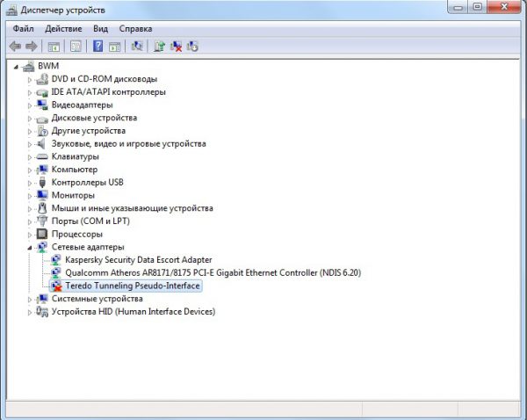The image size is (527, 420).
Task: Click the network icon of Сетевые адаптеры
Action: (x=42, y=247)
